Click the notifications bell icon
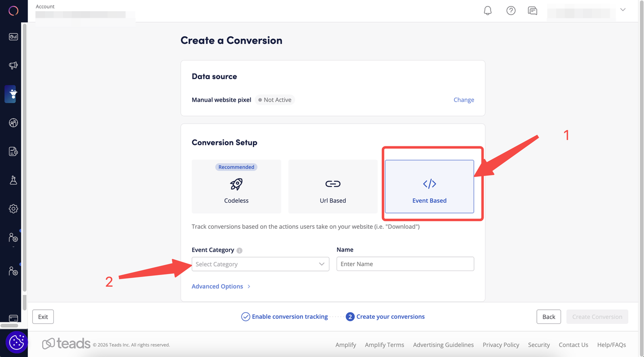The height and width of the screenshot is (357, 644). point(488,11)
